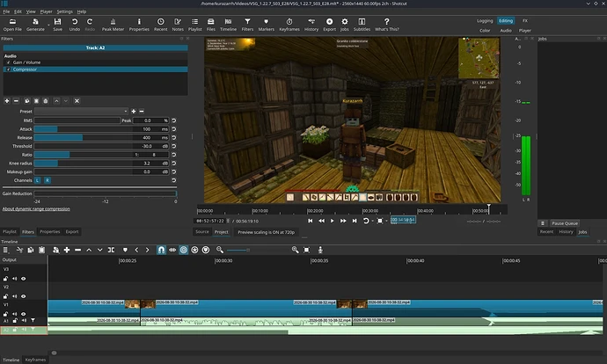Image resolution: width=607 pixels, height=364 pixels.
Task: Record audio with the microphone icon
Action: coord(320,250)
